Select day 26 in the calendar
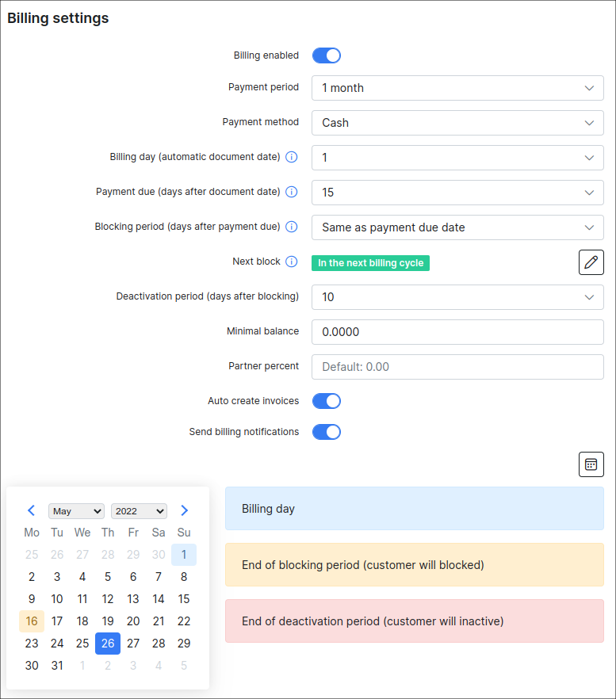 pos(108,644)
